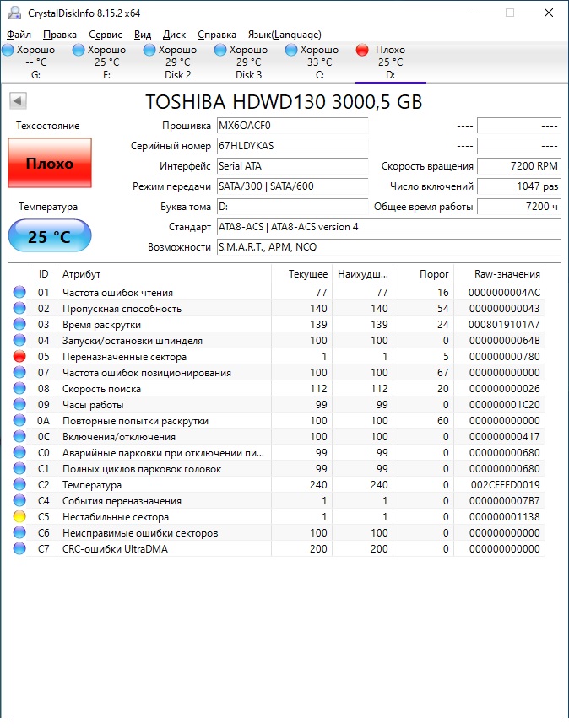569x728 pixels.
Task: Switch to Disk 3 tab
Action: click(249, 62)
